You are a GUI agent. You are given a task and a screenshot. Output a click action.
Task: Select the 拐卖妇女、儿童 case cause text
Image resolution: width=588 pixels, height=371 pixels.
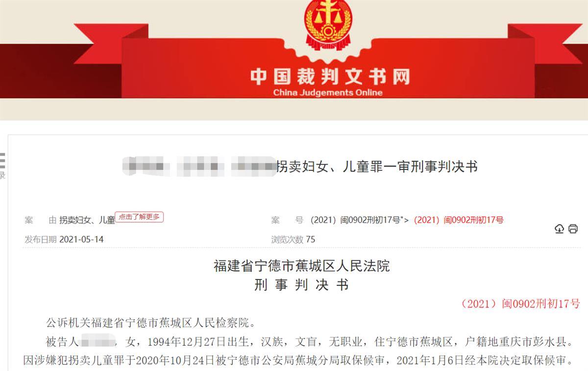[x=87, y=220]
